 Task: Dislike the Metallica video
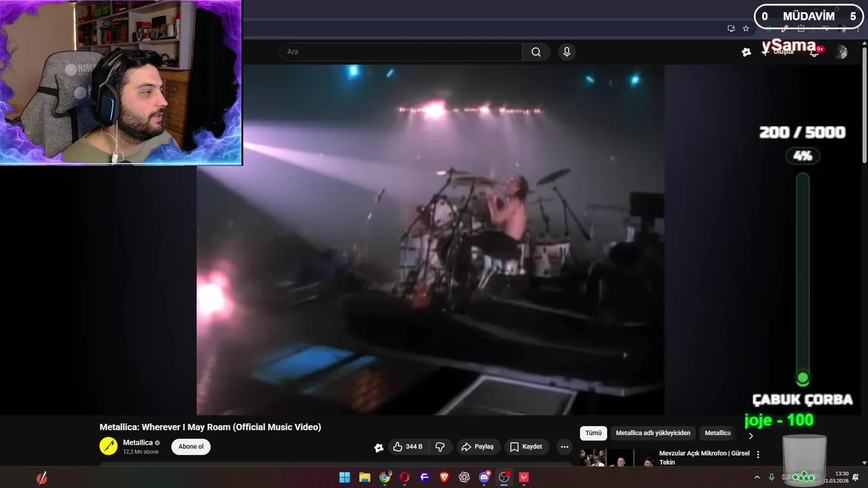(440, 447)
